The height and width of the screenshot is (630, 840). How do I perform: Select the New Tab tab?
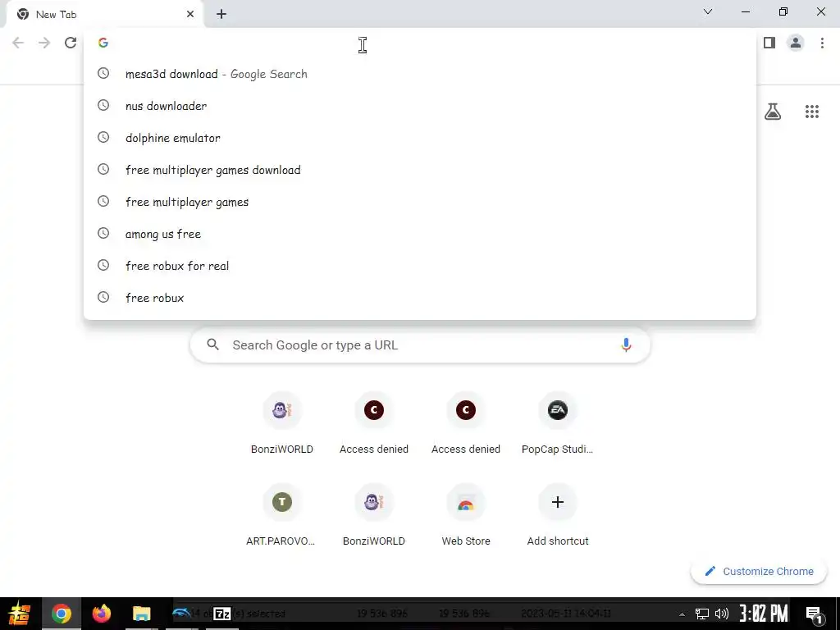[x=105, y=15]
